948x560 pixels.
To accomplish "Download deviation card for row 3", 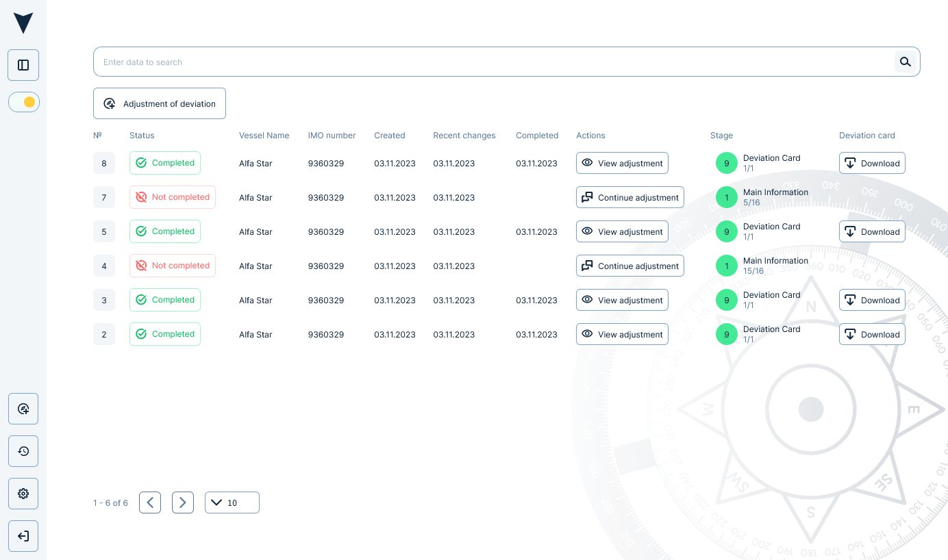I will tap(872, 300).
